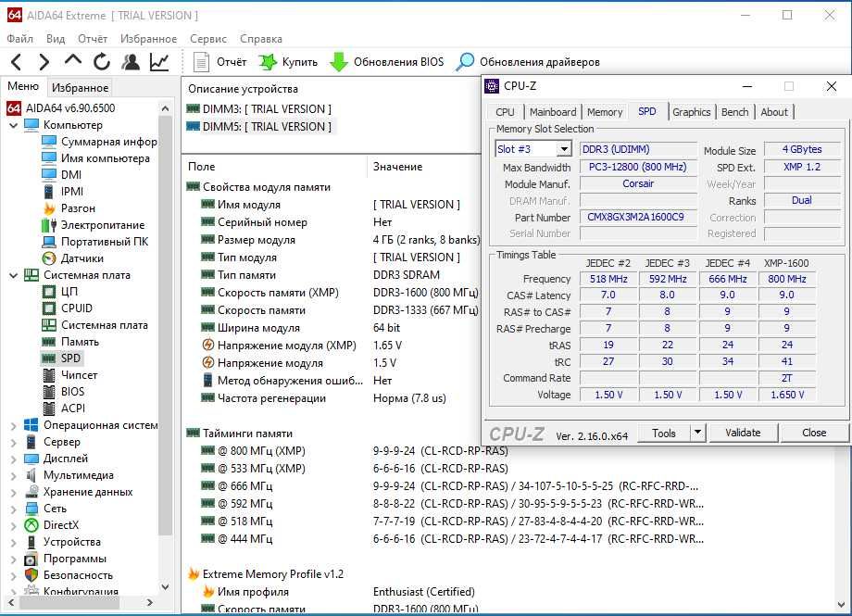This screenshot has height=616, width=852.
Task: Collapse the Системная плата tree node
Action: tap(14, 276)
